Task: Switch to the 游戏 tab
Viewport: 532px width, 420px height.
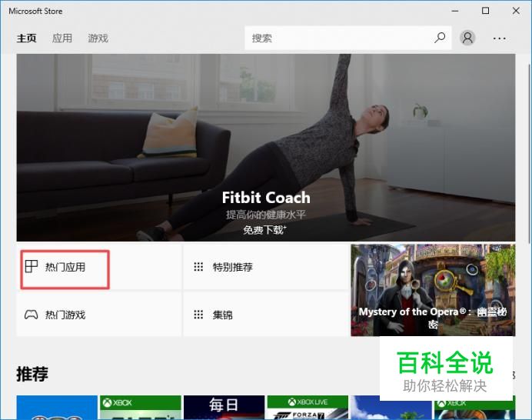Action: [x=98, y=38]
